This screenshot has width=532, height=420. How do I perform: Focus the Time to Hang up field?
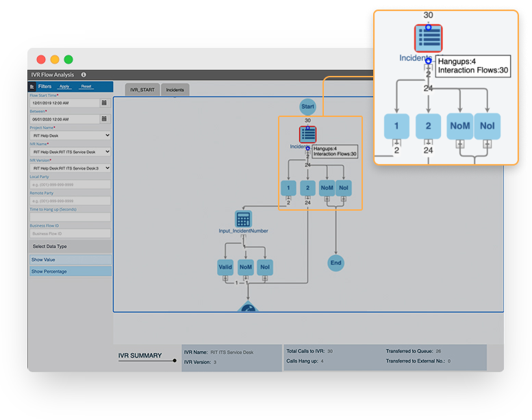pyautogui.click(x=71, y=218)
